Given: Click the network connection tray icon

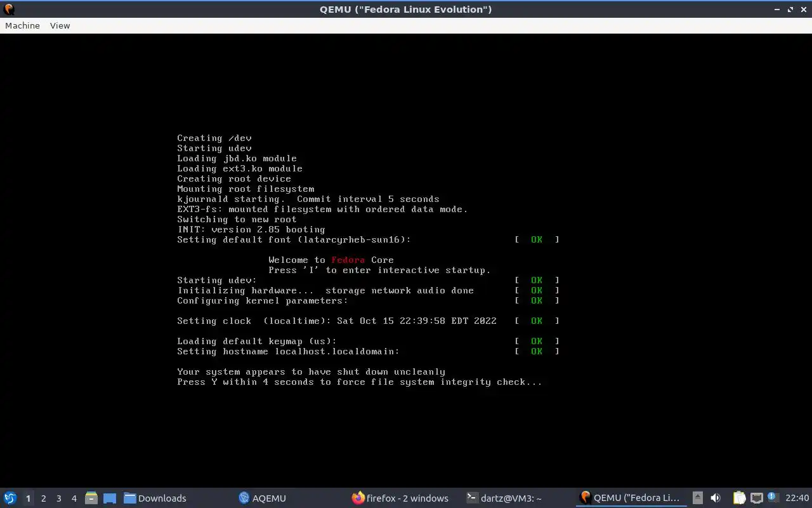Looking at the screenshot, I should pyautogui.click(x=756, y=498).
